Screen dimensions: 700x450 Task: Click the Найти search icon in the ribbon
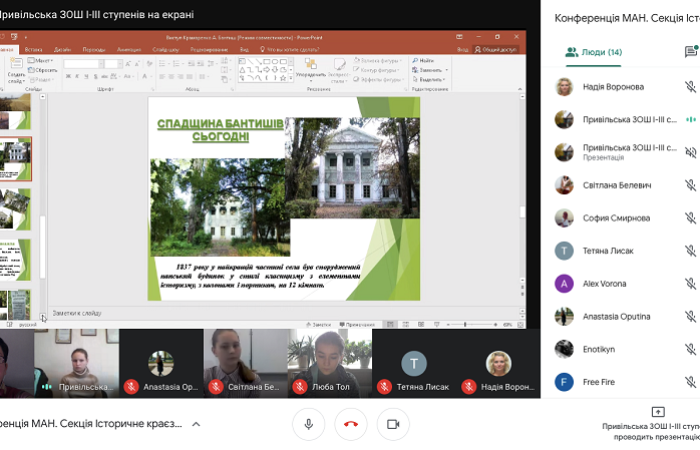(421, 60)
